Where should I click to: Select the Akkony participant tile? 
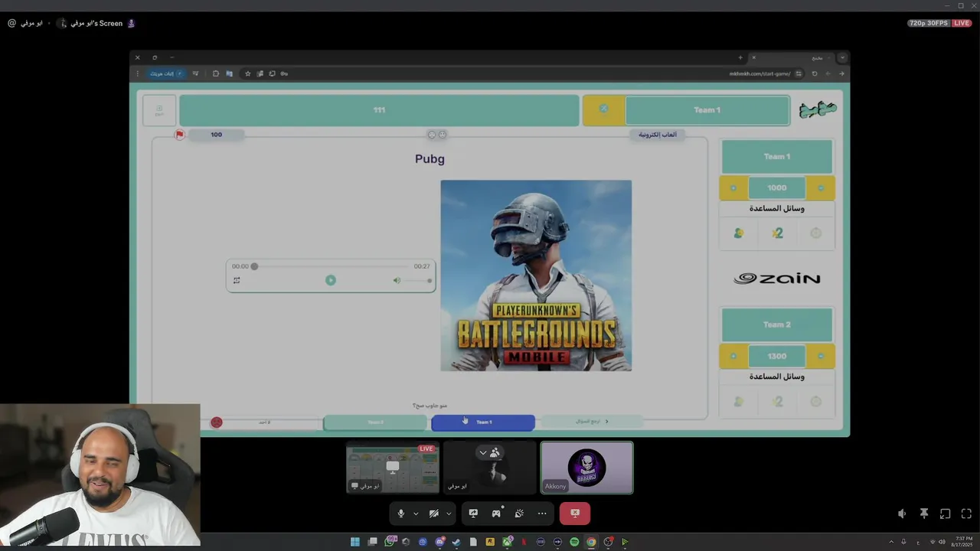tap(586, 468)
